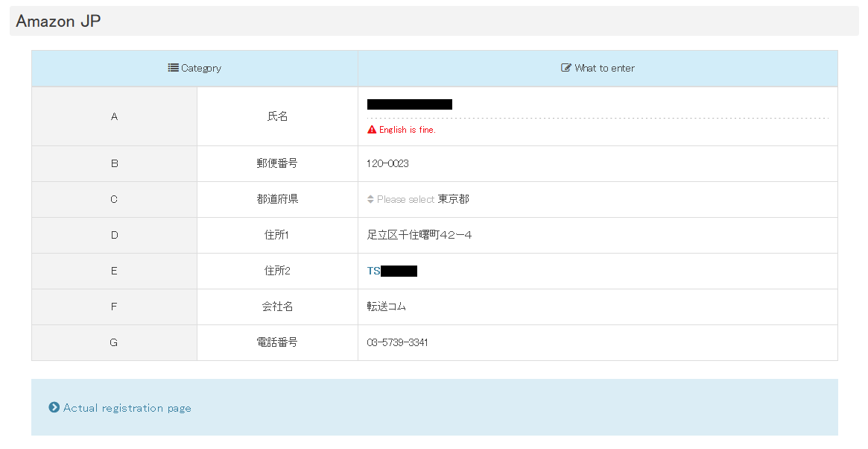This screenshot has width=868, height=449.
Task: Click the English is fine note
Action: coord(408,130)
